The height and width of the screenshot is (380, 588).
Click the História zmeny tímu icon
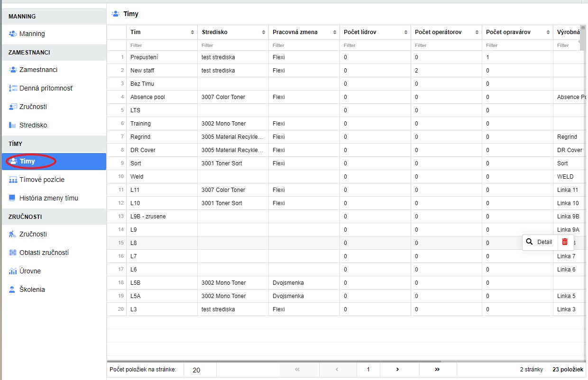click(x=13, y=198)
